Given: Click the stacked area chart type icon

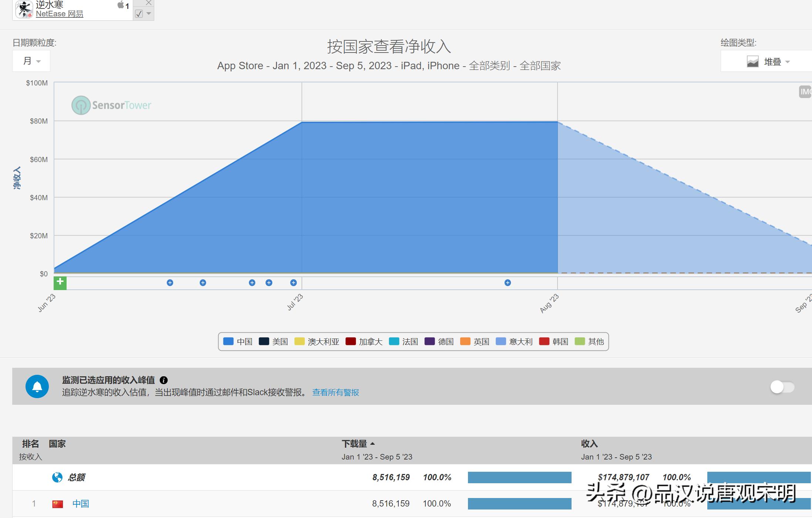Looking at the screenshot, I should 753,61.
